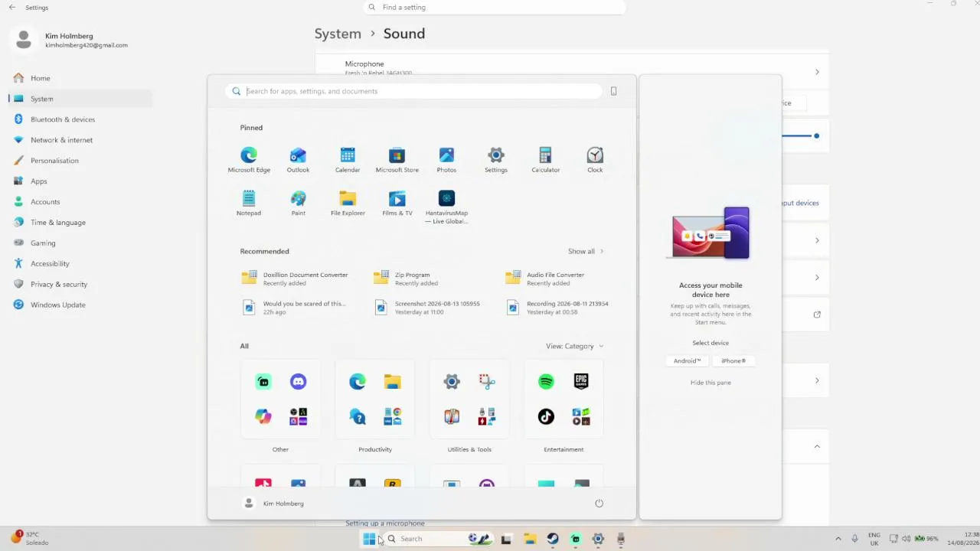Screen dimensions: 980x551
Task: Open Get Help in the Productivity category
Action: point(358,416)
